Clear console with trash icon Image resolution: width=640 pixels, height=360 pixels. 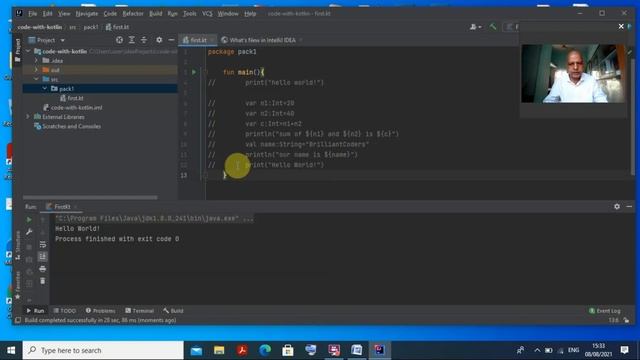(42, 281)
